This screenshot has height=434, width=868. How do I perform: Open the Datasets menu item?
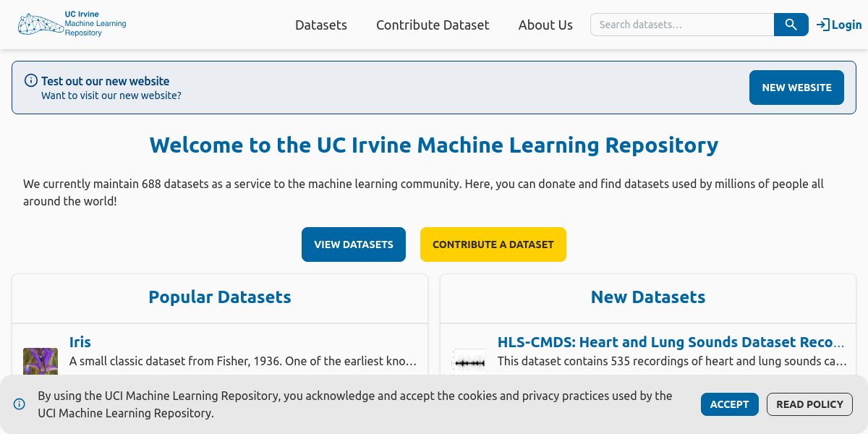(321, 25)
